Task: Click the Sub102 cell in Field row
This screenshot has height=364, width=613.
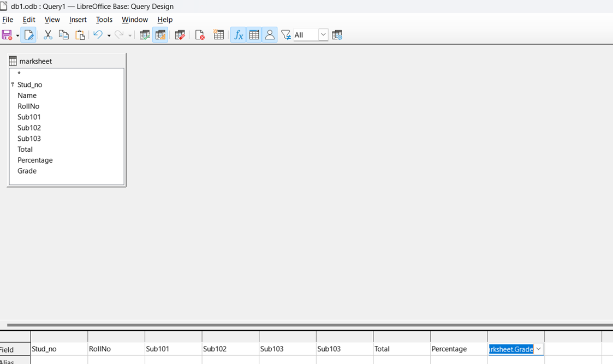Action: tap(231, 349)
